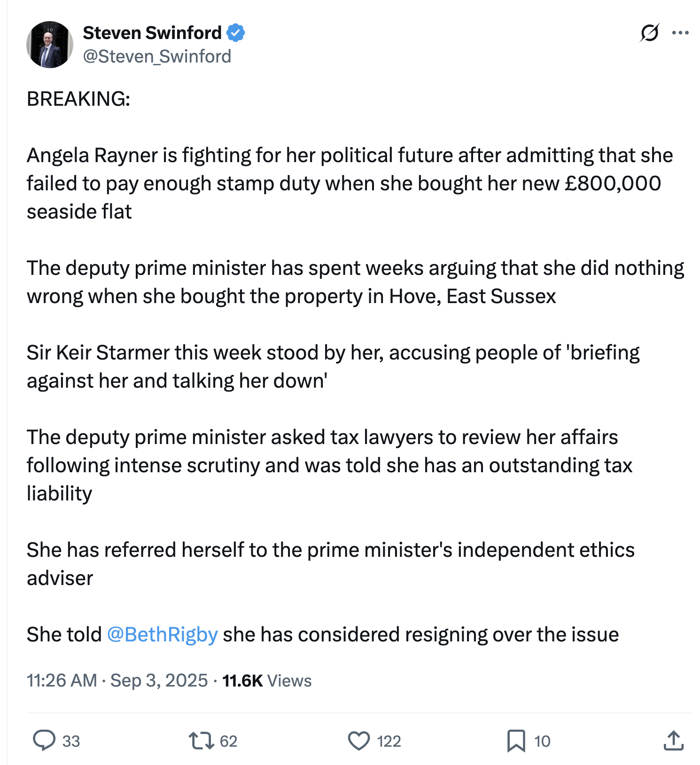The image size is (700, 765).
Task: Toggle the bookmark icon
Action: click(x=516, y=741)
